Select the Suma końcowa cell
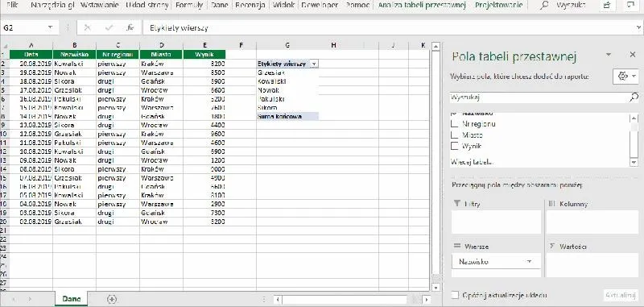The width and height of the screenshot is (644, 307). coord(287,116)
